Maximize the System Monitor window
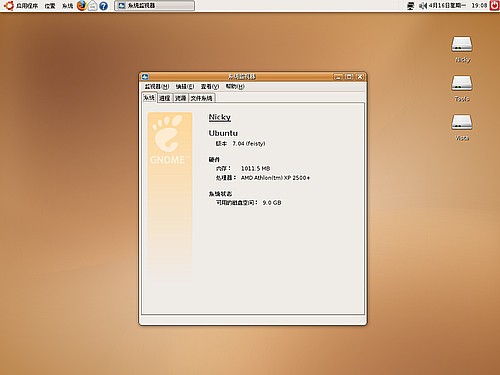Image resolution: width=500 pixels, height=375 pixels. tap(349, 77)
